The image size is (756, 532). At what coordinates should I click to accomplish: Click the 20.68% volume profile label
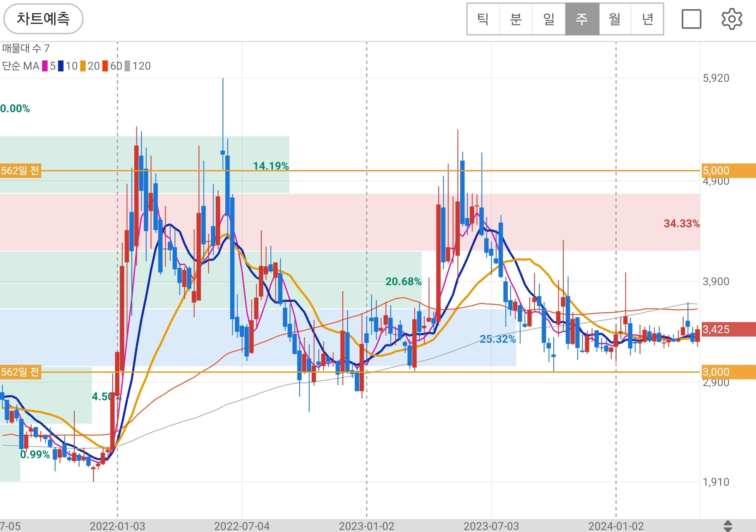403,281
